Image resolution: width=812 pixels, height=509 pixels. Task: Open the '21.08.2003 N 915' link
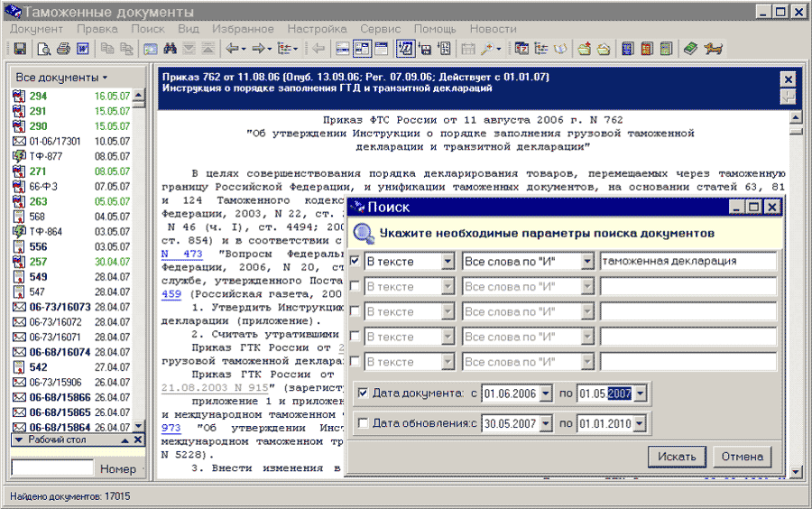[x=215, y=388]
